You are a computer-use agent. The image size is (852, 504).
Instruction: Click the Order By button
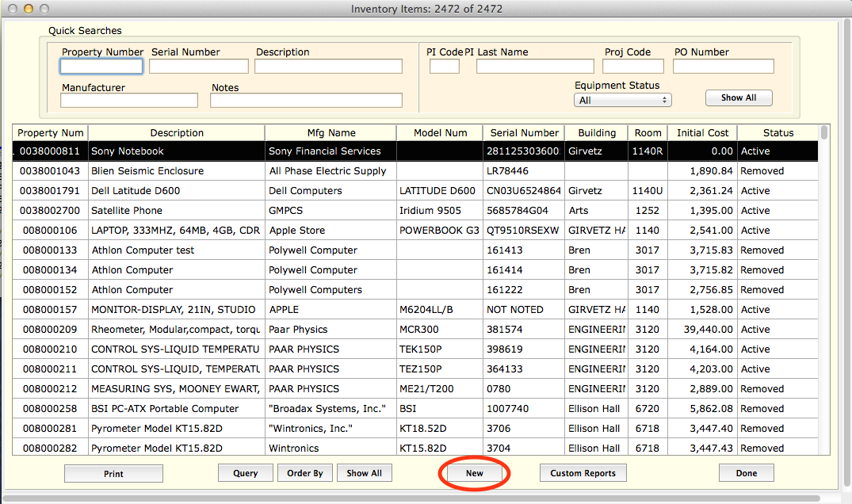pos(304,473)
